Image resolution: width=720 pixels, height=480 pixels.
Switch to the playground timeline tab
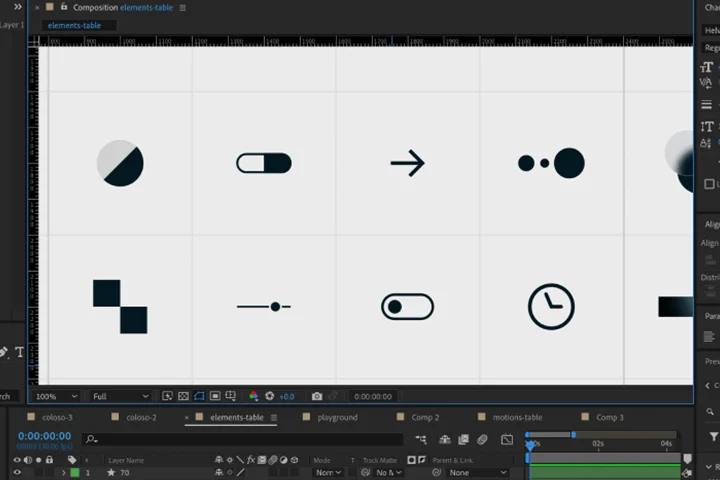coord(338,418)
